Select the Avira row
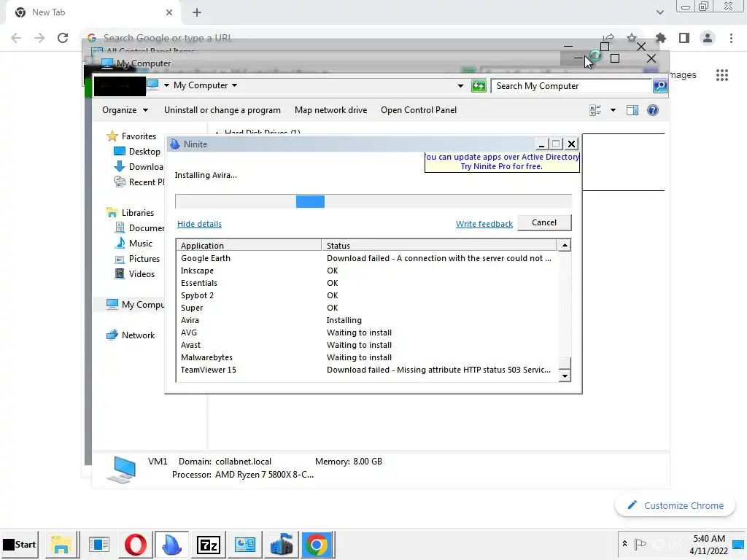The image size is (747, 560). point(366,320)
